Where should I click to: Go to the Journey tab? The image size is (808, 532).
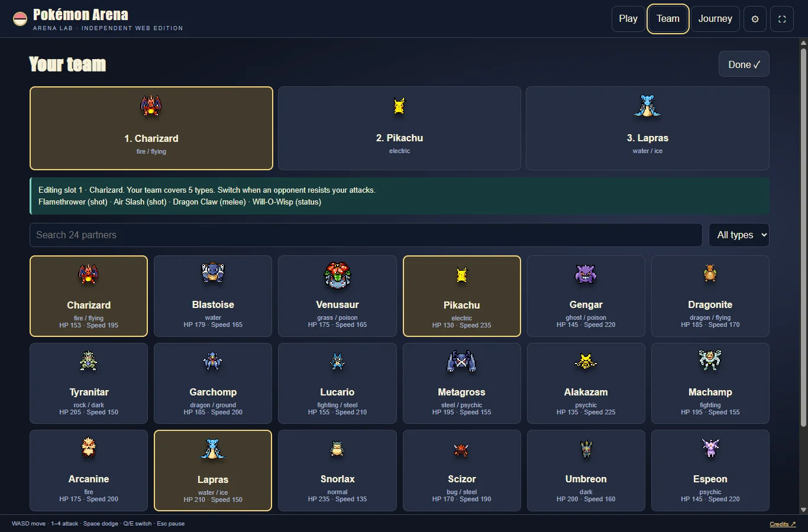(715, 19)
